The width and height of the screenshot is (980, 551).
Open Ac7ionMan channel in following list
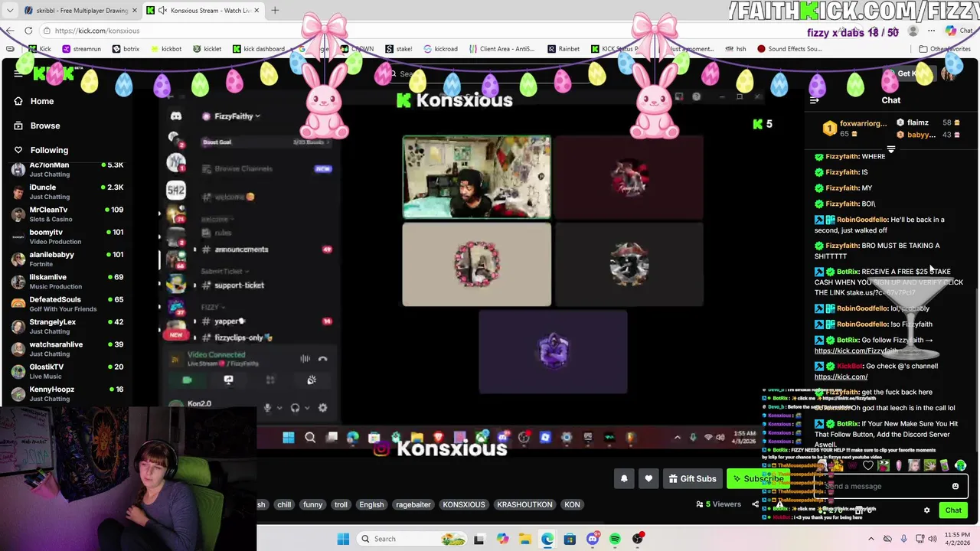pyautogui.click(x=67, y=169)
